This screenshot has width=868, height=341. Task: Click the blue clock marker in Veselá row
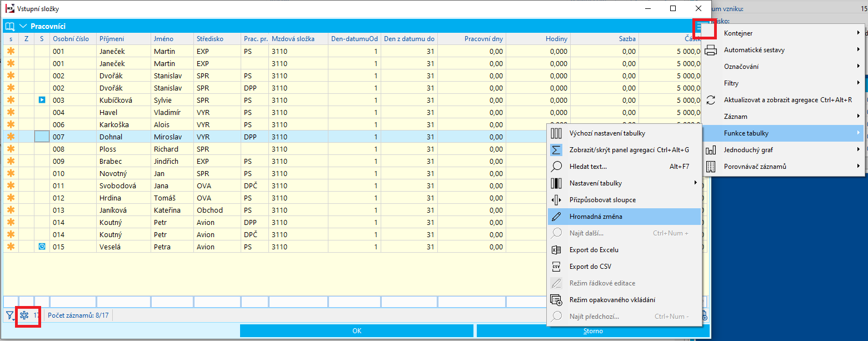42,247
